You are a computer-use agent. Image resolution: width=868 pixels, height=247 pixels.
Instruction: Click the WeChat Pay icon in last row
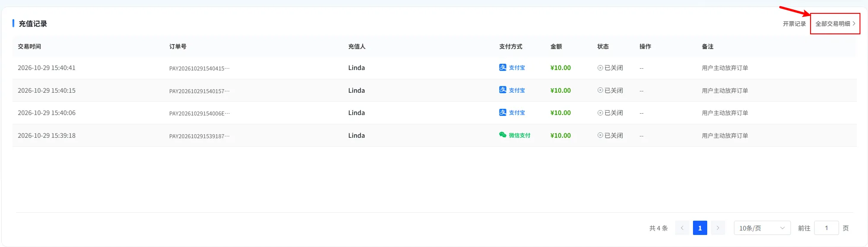pyautogui.click(x=503, y=135)
